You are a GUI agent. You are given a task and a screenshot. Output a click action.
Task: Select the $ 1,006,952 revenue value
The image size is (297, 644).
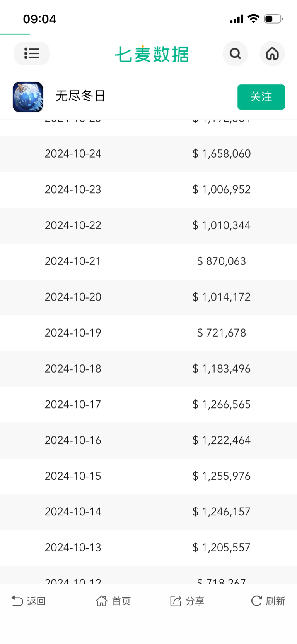click(222, 189)
